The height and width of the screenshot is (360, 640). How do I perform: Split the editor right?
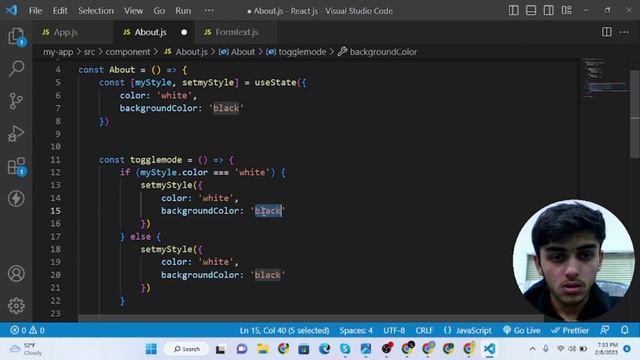click(607, 32)
